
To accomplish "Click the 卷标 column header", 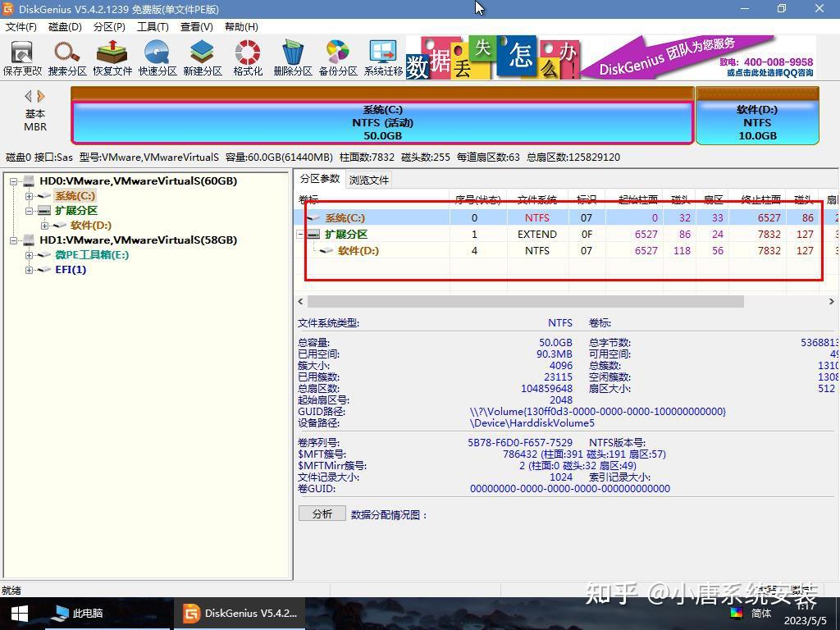I will (372, 200).
